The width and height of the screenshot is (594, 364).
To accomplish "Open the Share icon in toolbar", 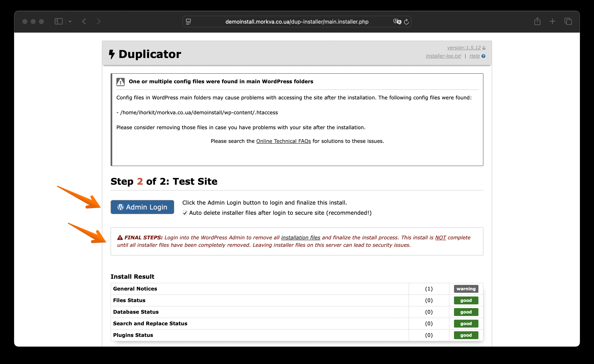I will pyautogui.click(x=537, y=22).
